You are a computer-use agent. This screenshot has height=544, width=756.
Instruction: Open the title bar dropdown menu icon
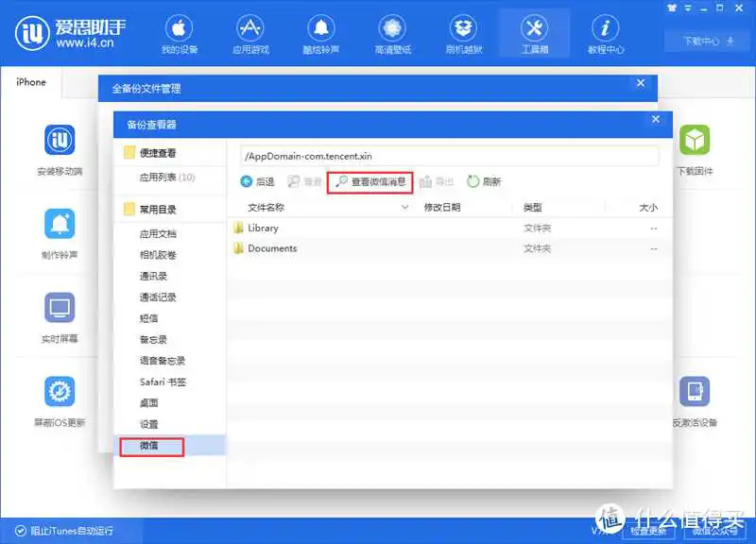coord(688,8)
